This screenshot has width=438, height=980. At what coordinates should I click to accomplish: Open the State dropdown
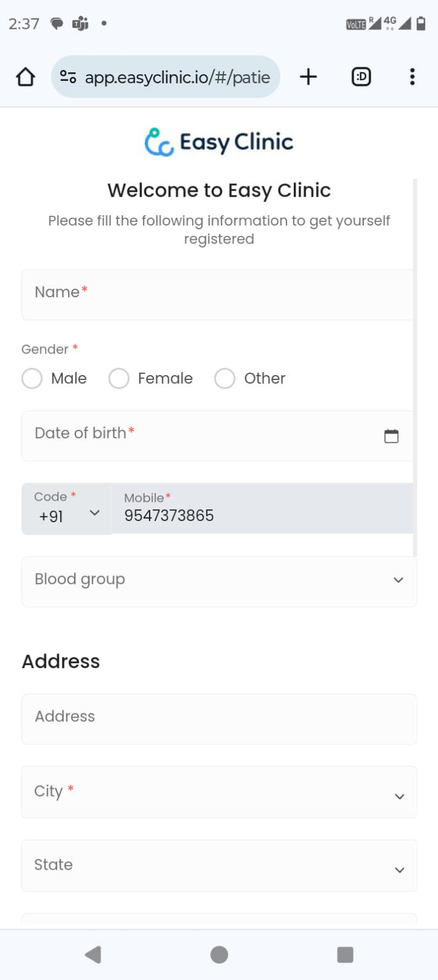click(219, 865)
